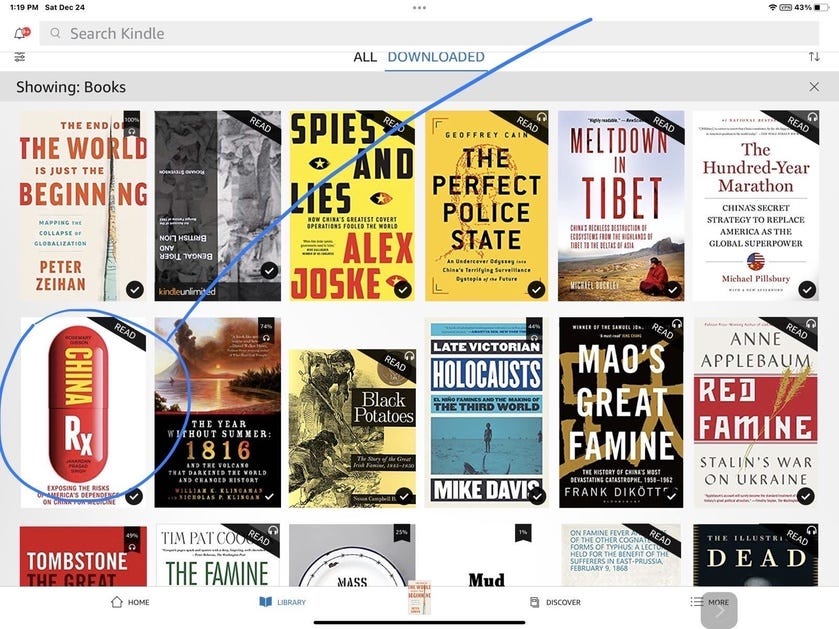Open currently reading mini cover in bottom bar
This screenshot has height=629, width=839.
tap(420, 597)
